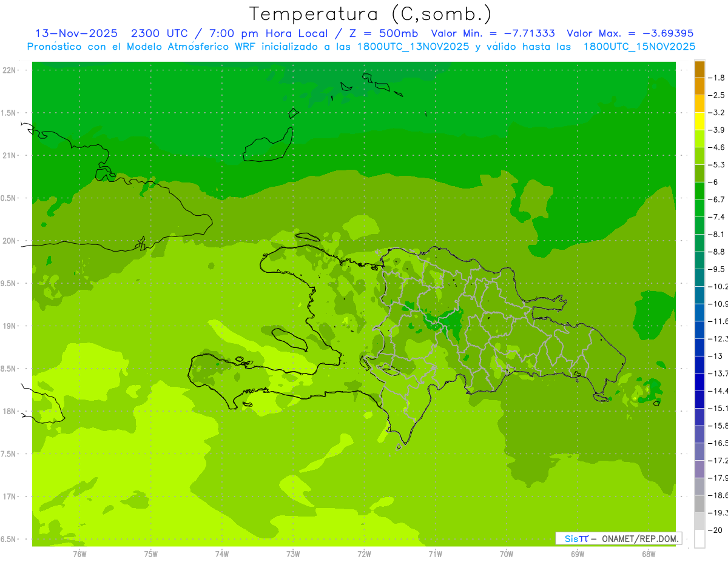This screenshot has width=728, height=562.
Task: Click the 'Pronostico con el Modelo Atmosferico WRF' line
Action: point(361,47)
